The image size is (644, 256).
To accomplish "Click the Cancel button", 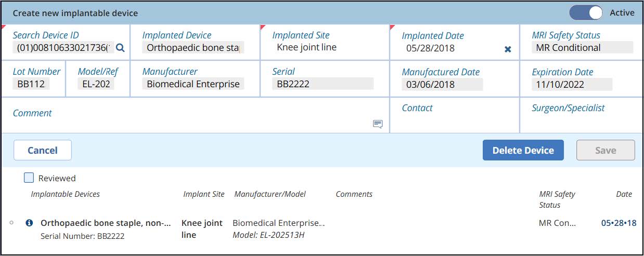I will pos(42,150).
